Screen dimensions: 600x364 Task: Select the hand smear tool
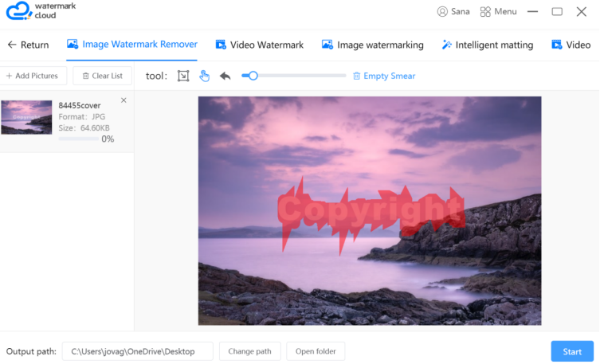coord(204,76)
